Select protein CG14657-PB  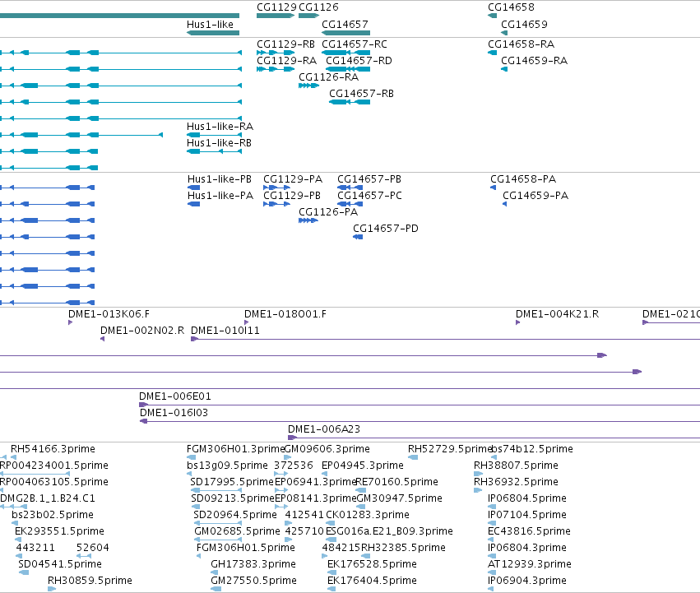(369, 179)
